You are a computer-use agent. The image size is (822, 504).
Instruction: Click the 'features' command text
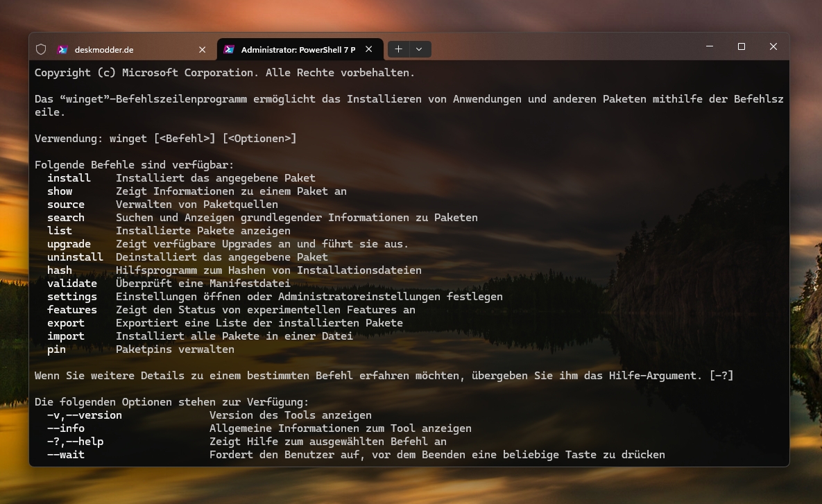click(72, 310)
